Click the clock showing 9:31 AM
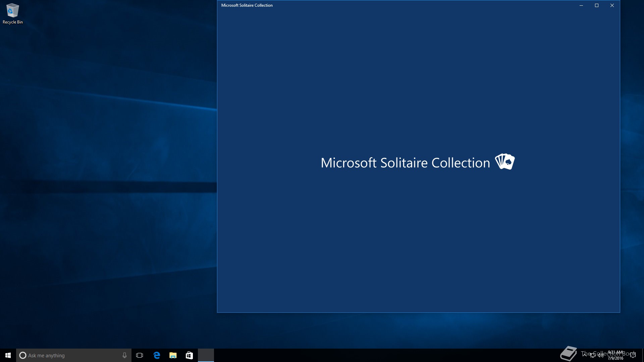The height and width of the screenshot is (362, 644). pyautogui.click(x=615, y=355)
